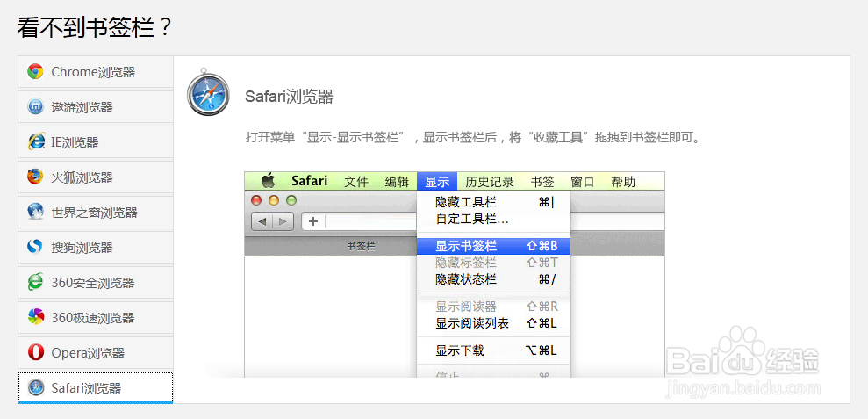Viewport: 868px width, 419px height.
Task: Click the plus add-bookmark button
Action: 313,221
